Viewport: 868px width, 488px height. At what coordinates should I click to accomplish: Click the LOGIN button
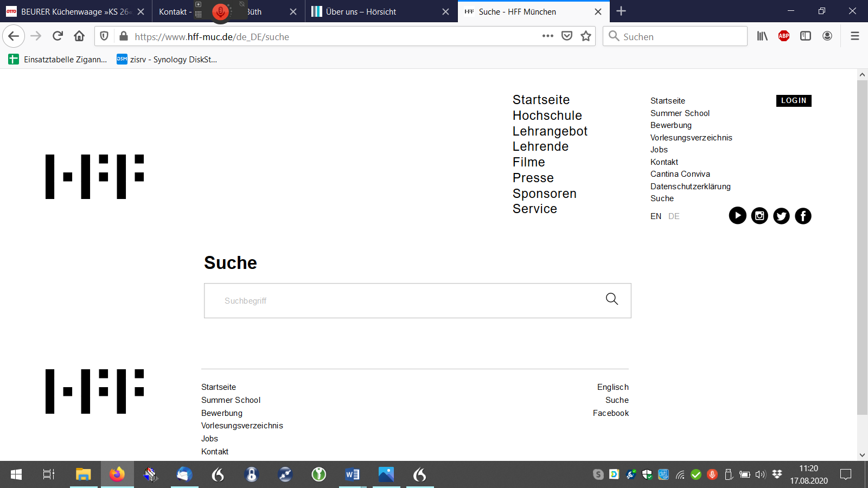point(794,100)
